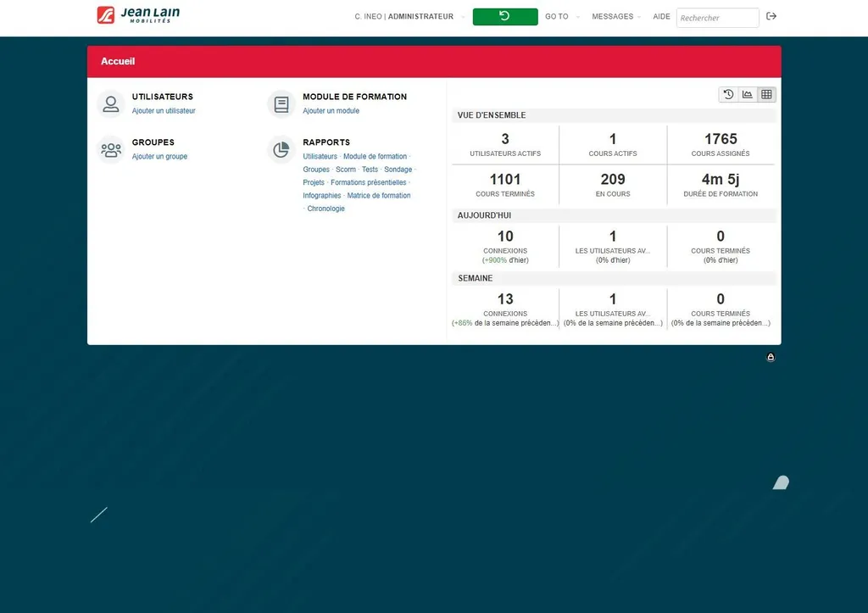Click Ajouter un groupe link
The height and width of the screenshot is (613, 868).
(159, 156)
